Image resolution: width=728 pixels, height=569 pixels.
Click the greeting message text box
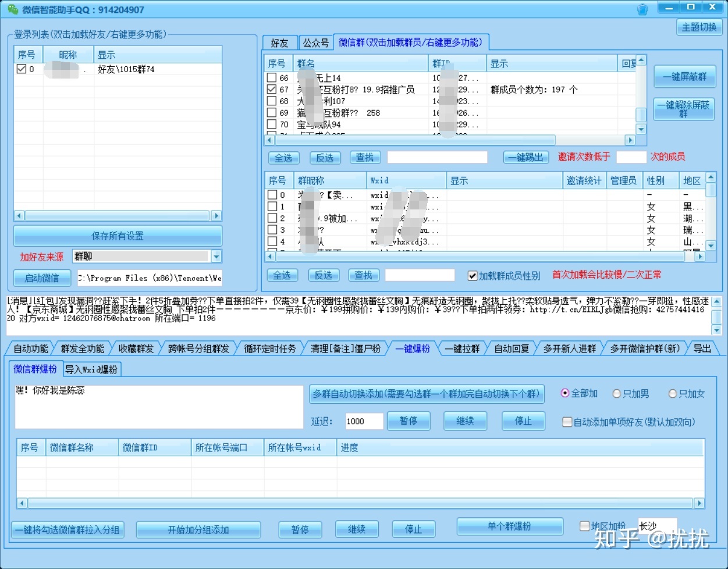(159, 407)
